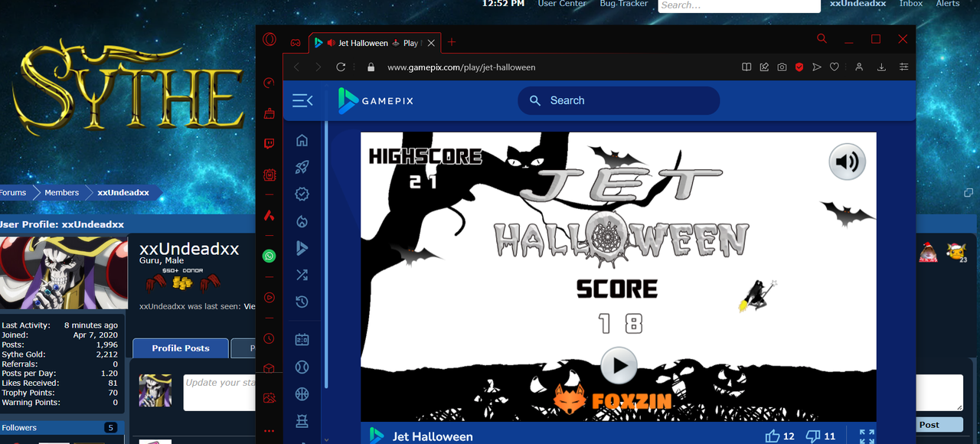
Task: Click the Sythe Gold value 2,212
Action: pos(107,354)
